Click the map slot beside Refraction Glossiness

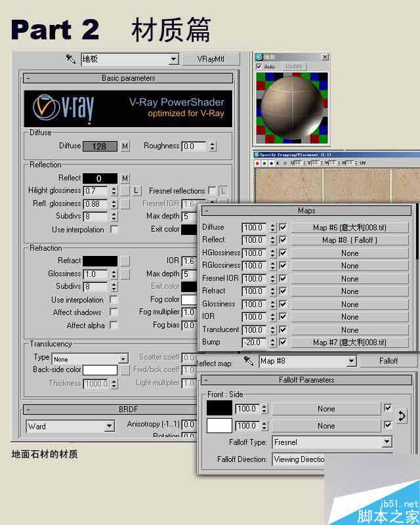125,274
